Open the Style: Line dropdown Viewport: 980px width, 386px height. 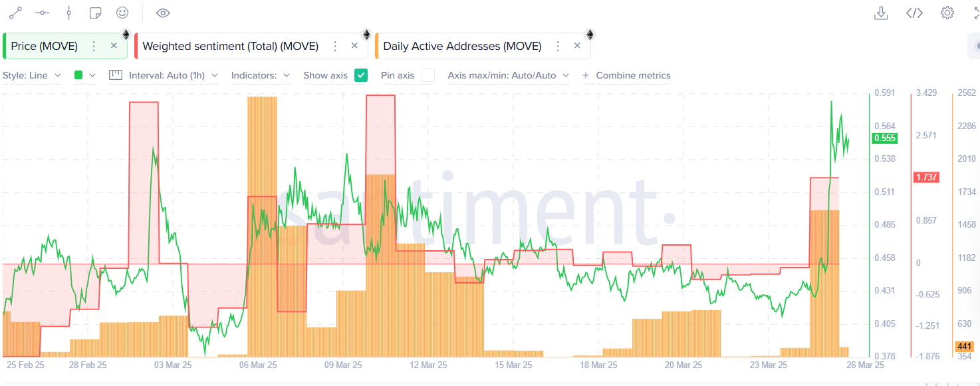pos(32,75)
